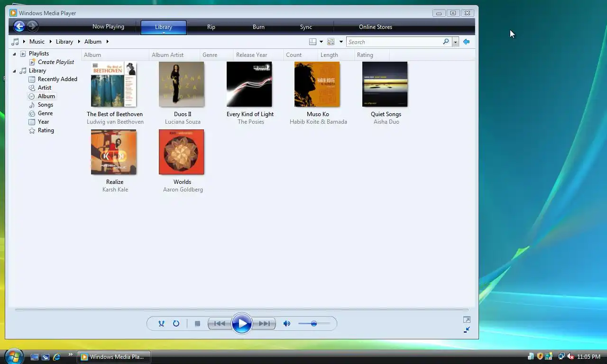Click the artist text Habib Koite & Bamada
Image resolution: width=607 pixels, height=364 pixels.
[318, 122]
